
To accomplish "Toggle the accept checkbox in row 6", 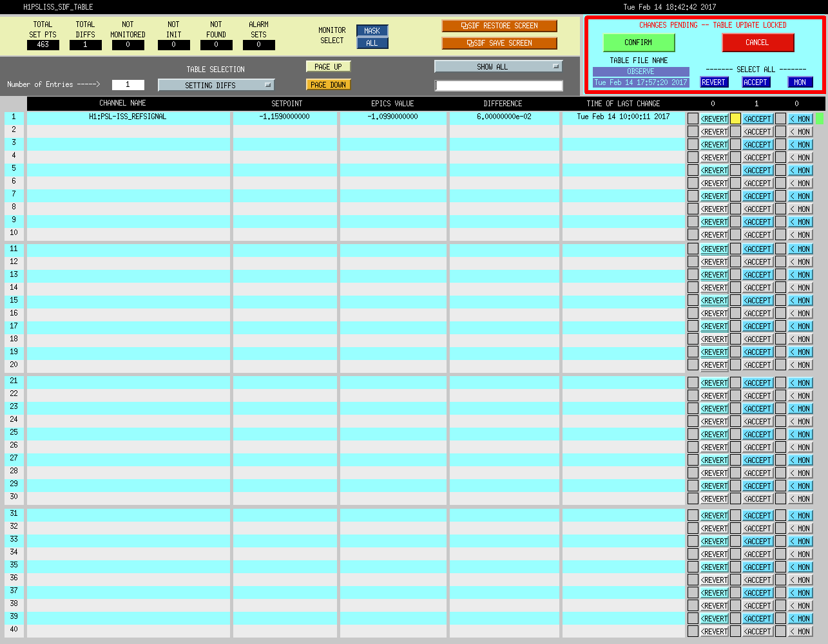I will (735, 183).
